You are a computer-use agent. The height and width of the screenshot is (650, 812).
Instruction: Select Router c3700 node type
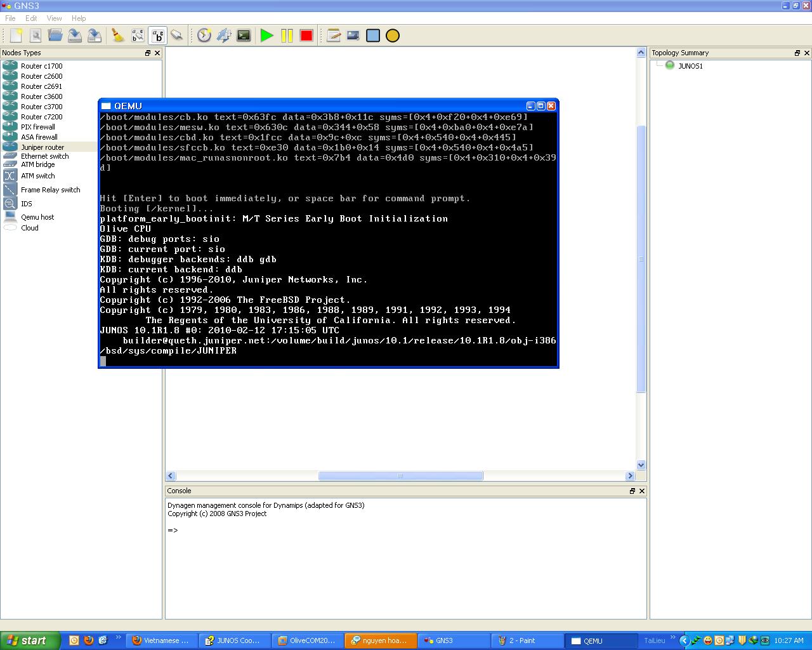(x=42, y=107)
